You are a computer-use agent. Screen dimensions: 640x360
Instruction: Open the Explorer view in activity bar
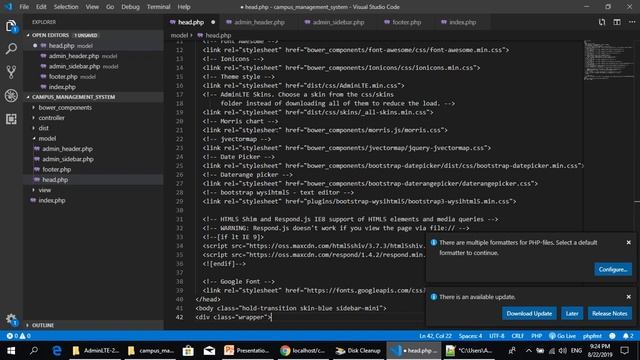11,27
